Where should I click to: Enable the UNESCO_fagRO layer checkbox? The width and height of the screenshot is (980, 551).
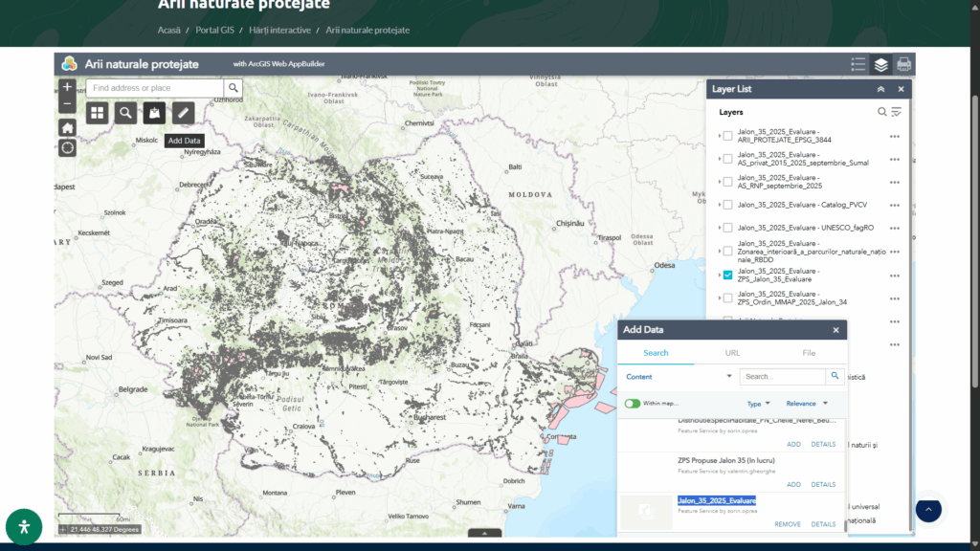728,228
